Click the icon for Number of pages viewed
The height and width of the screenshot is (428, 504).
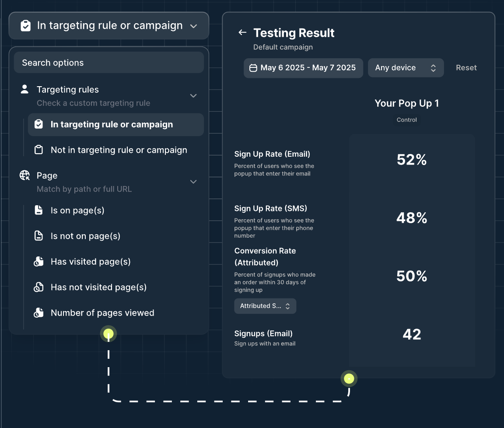38,312
